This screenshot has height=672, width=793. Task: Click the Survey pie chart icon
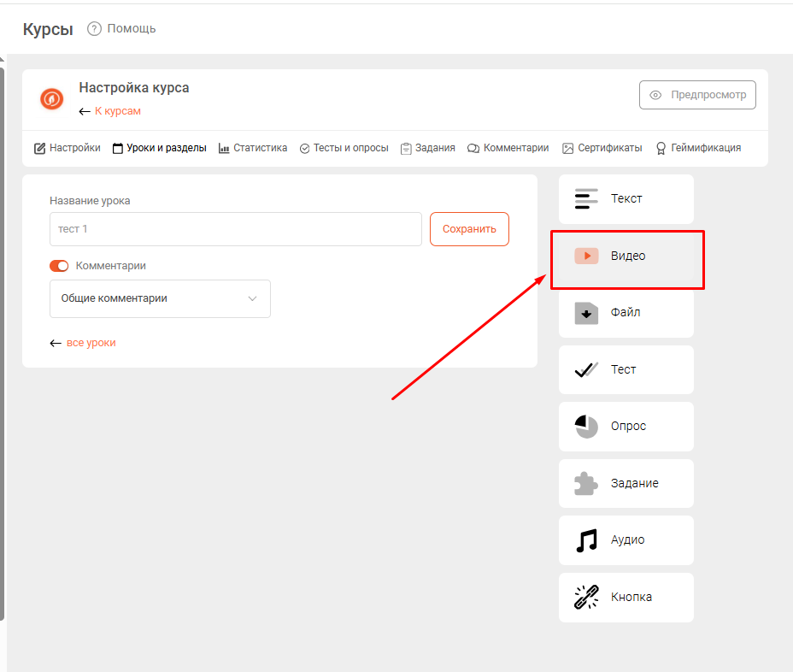(586, 427)
